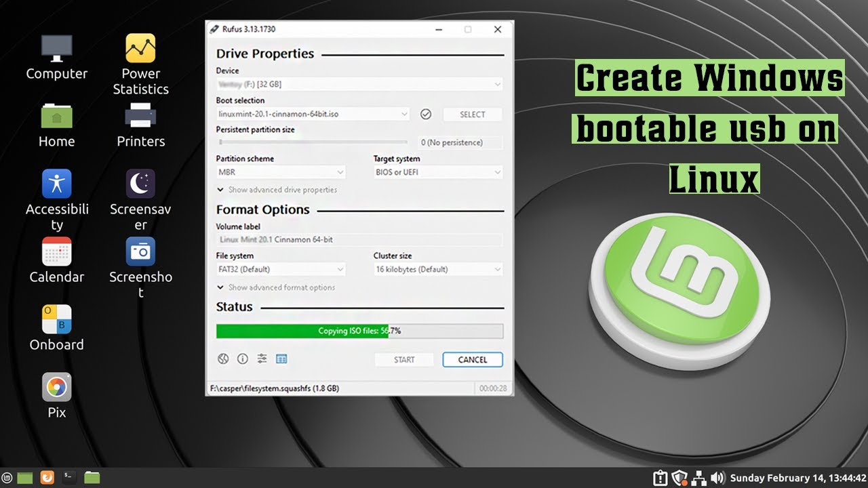Viewport: 868px width, 488px height.
Task: Click the ISO checksum checkmark icon
Action: click(x=426, y=114)
